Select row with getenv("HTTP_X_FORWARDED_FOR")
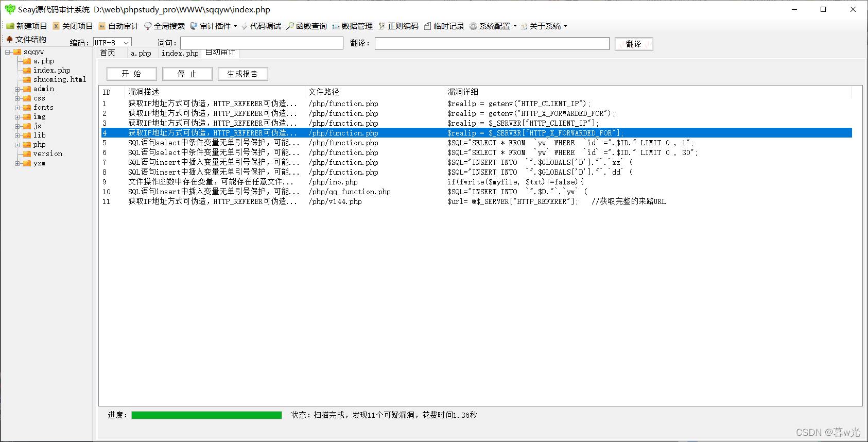This screenshot has width=868, height=442. point(477,113)
